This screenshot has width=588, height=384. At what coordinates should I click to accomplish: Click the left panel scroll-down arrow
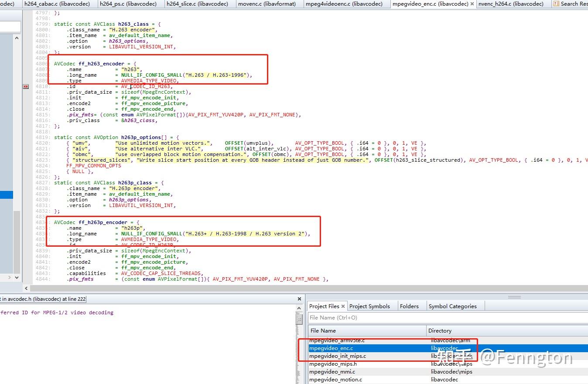(17, 277)
